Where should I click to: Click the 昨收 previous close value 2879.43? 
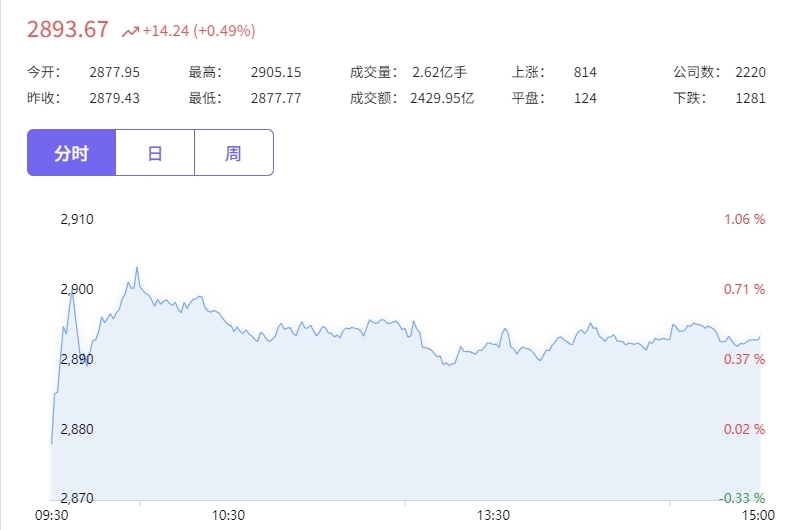click(115, 98)
